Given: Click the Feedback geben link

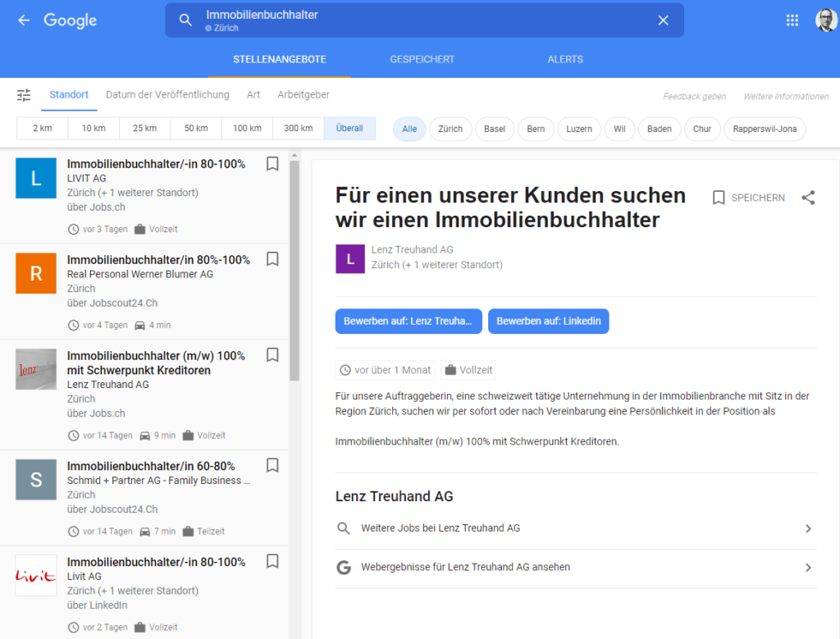Looking at the screenshot, I should [694, 97].
